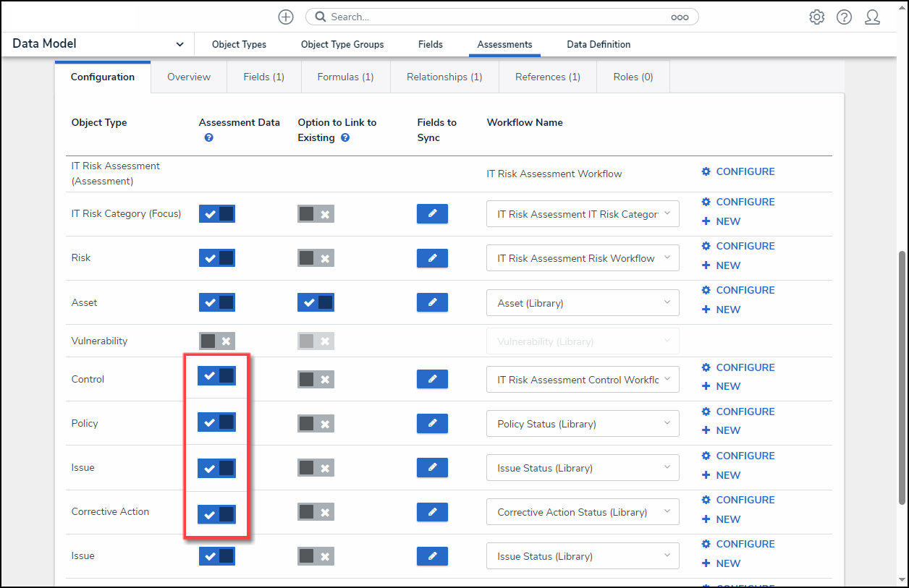The width and height of the screenshot is (909, 588).
Task: Go to the Object Types menu item
Action: point(239,44)
